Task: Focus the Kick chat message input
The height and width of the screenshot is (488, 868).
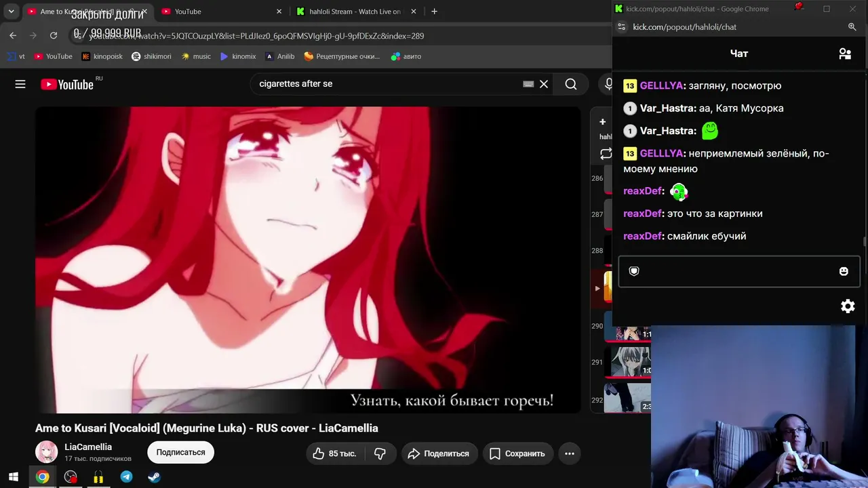Action: (x=739, y=271)
